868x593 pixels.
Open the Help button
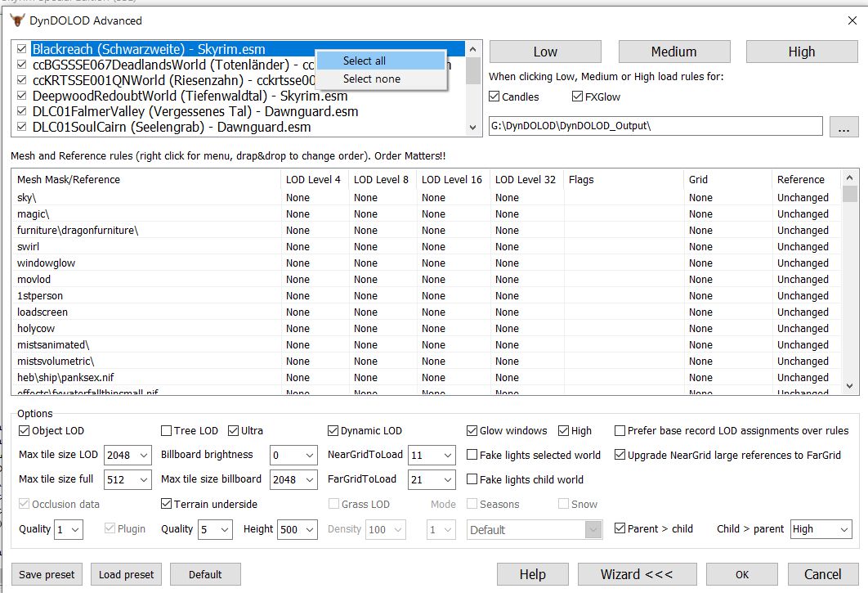(533, 574)
